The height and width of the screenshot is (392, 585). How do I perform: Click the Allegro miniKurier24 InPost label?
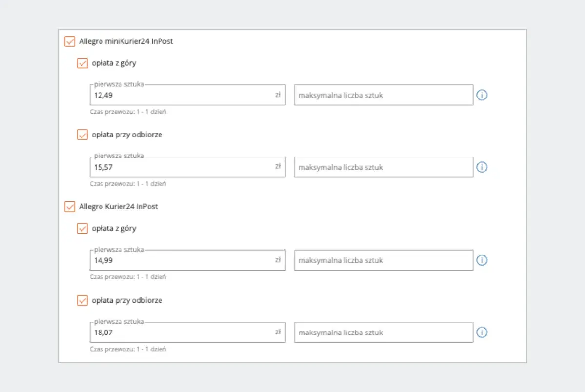click(126, 41)
